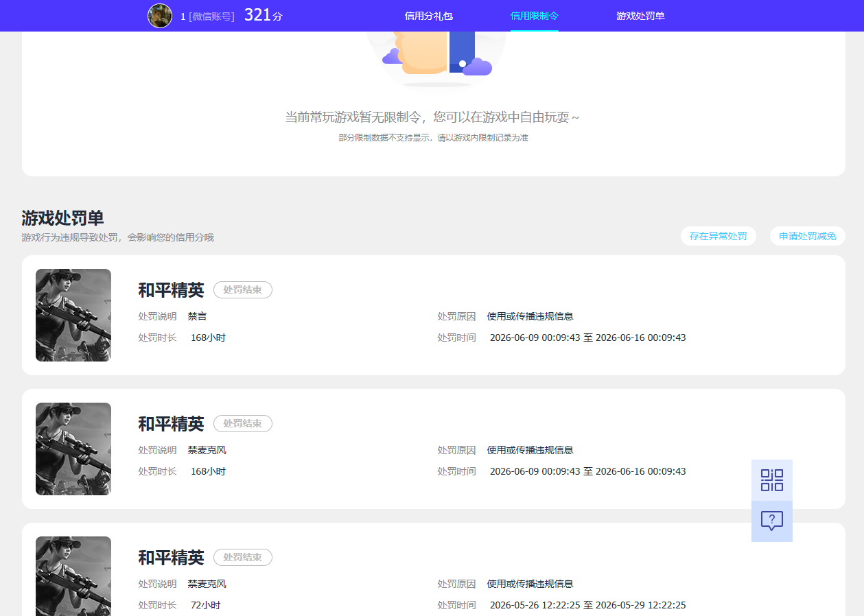Click the 72小时 penalty duration value
Viewport: 864px width, 616px height.
tap(206, 605)
